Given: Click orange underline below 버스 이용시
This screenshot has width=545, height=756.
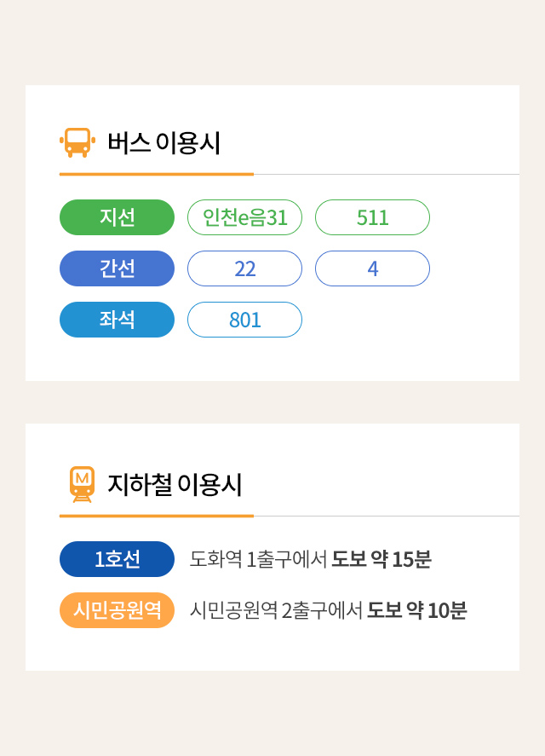Looking at the screenshot, I should click(156, 174).
